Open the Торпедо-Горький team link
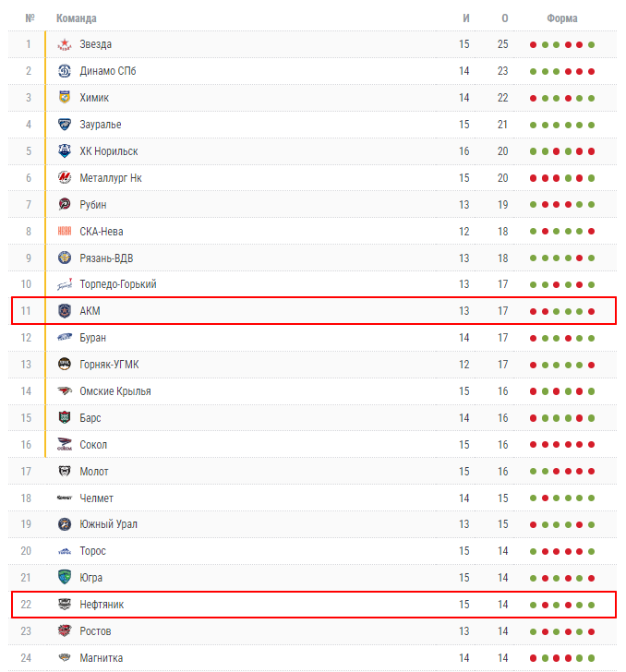626x672 pixels. click(x=118, y=284)
